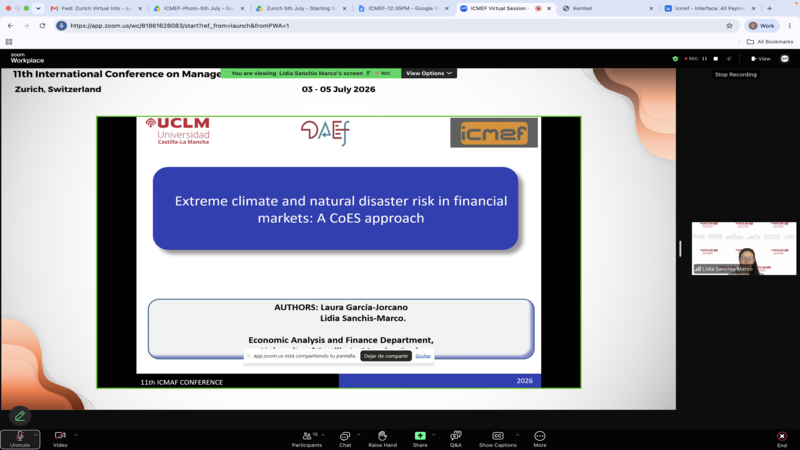Viewport: 800px width, 450px height.
Task: Reload the page
Action: [x=42, y=26]
